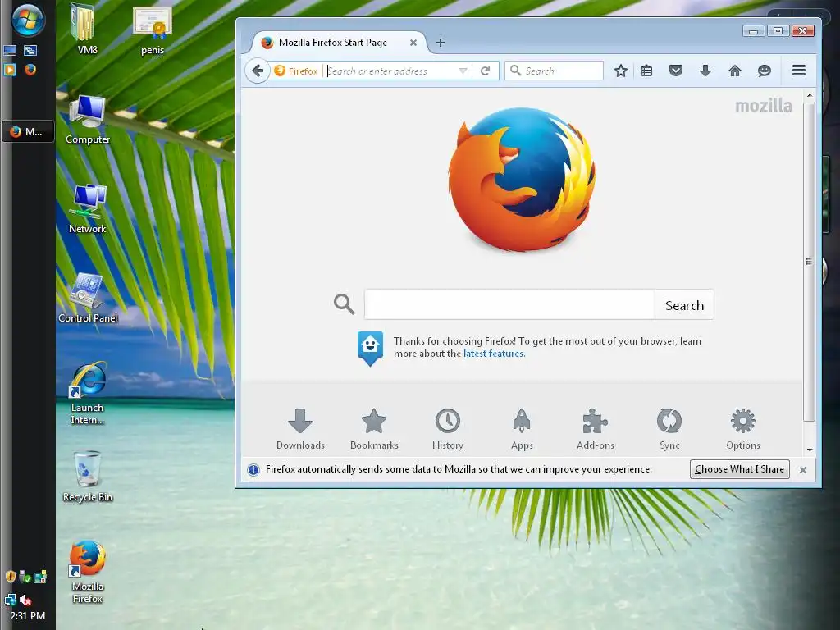This screenshot has height=630, width=840.
Task: Select the Network desktop icon
Action: [x=87, y=209]
